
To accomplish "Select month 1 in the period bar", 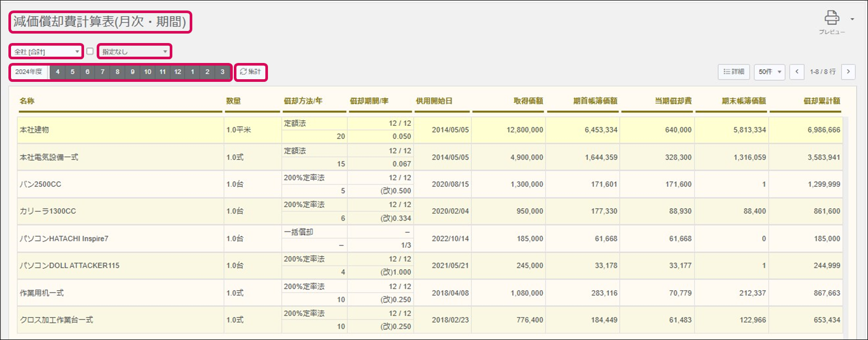I will click(192, 72).
